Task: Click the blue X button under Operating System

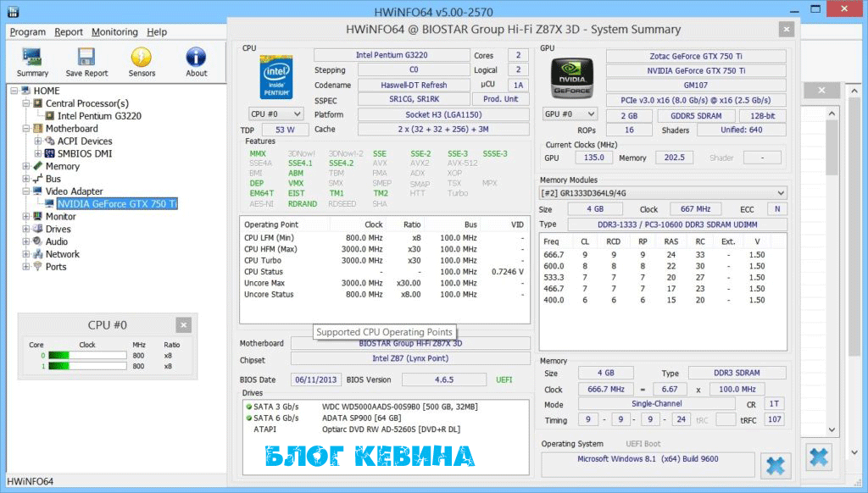Action: (773, 464)
